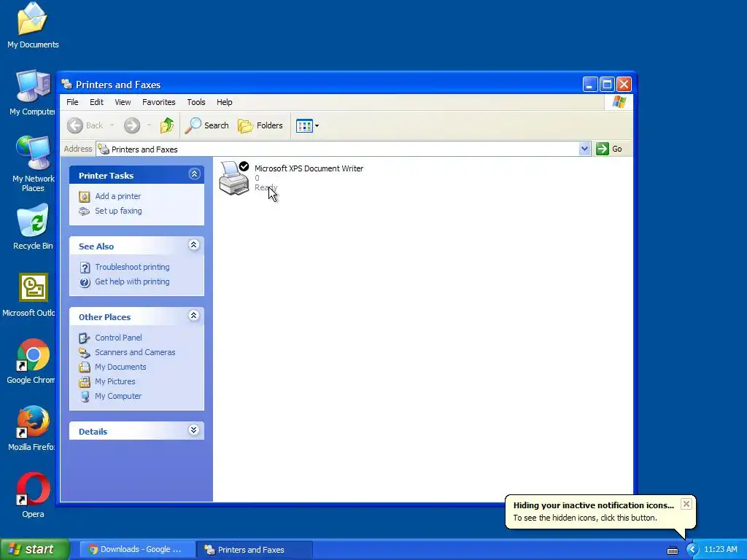Click the Troubleshoot printing question icon

pos(85,268)
